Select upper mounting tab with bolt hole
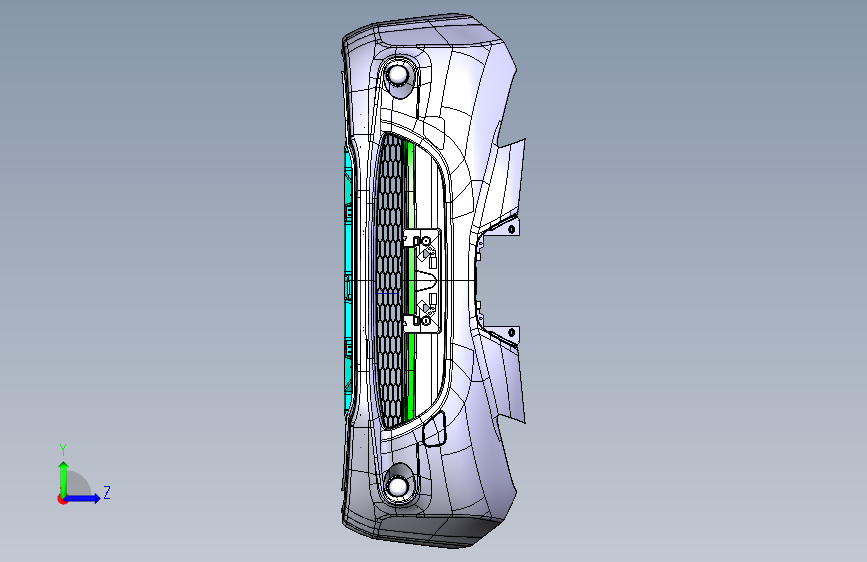 (x=509, y=227)
